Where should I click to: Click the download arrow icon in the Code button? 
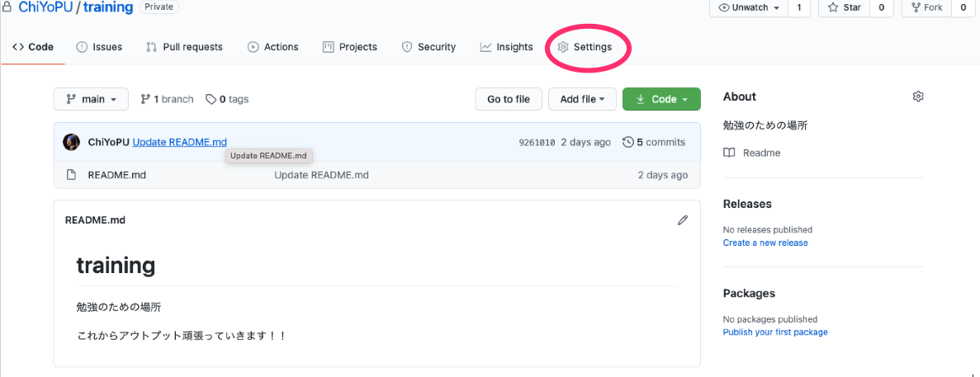click(640, 99)
